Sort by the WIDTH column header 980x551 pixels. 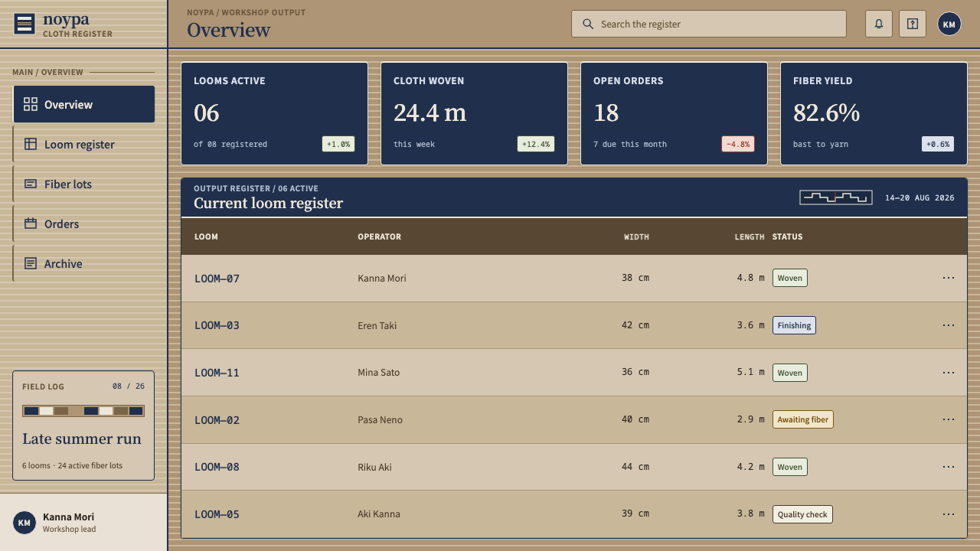(636, 236)
